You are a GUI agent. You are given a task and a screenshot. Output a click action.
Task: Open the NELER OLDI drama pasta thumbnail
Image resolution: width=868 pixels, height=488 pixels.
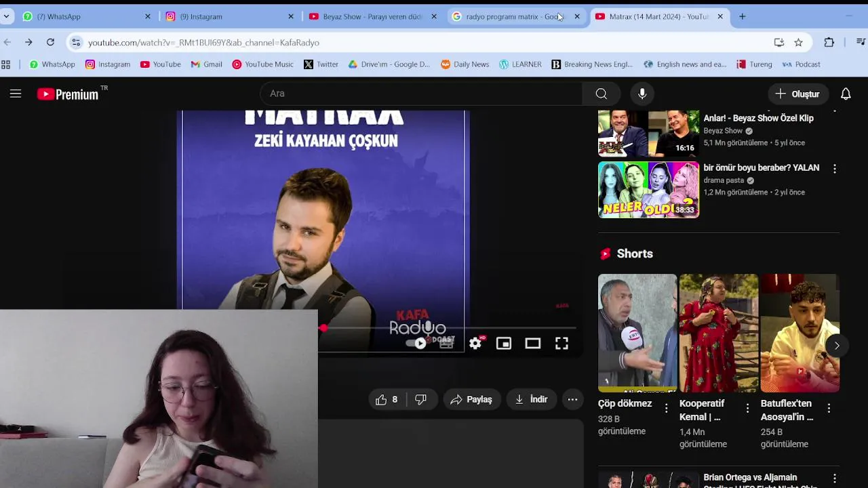(x=648, y=190)
